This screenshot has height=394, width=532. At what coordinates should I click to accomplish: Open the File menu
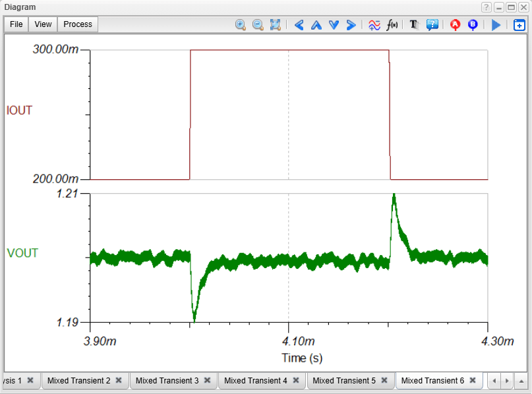coord(16,24)
